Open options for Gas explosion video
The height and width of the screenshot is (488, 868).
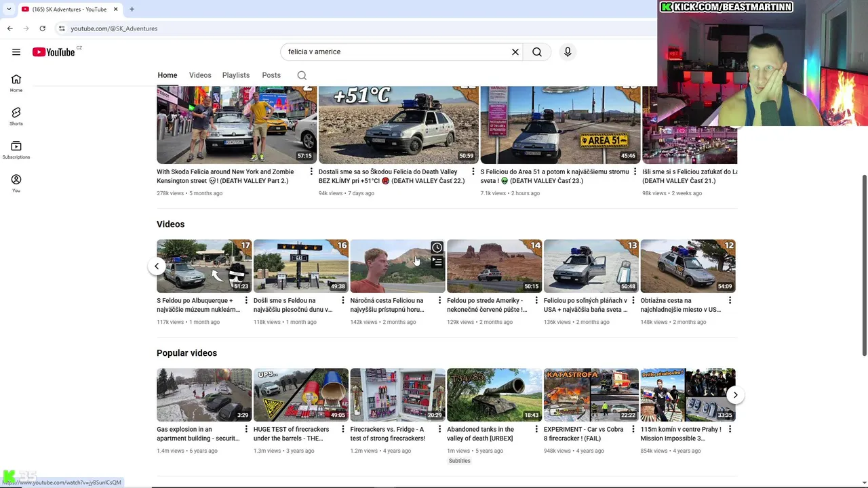pyautogui.click(x=246, y=430)
